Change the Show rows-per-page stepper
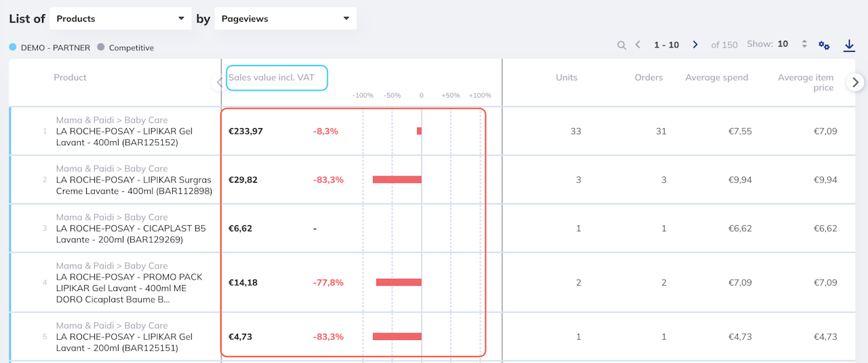 [804, 44]
